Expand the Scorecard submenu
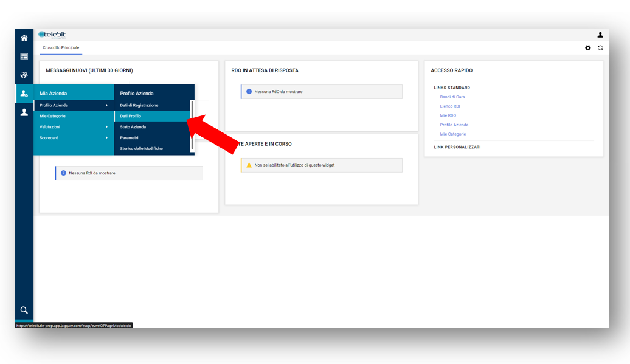 [x=74, y=138]
